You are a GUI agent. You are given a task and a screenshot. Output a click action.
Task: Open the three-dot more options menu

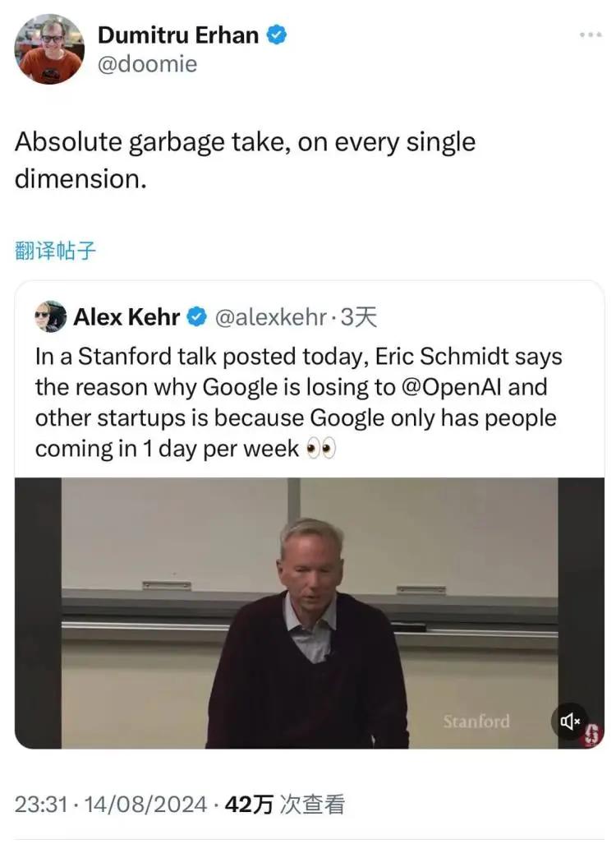(591, 35)
